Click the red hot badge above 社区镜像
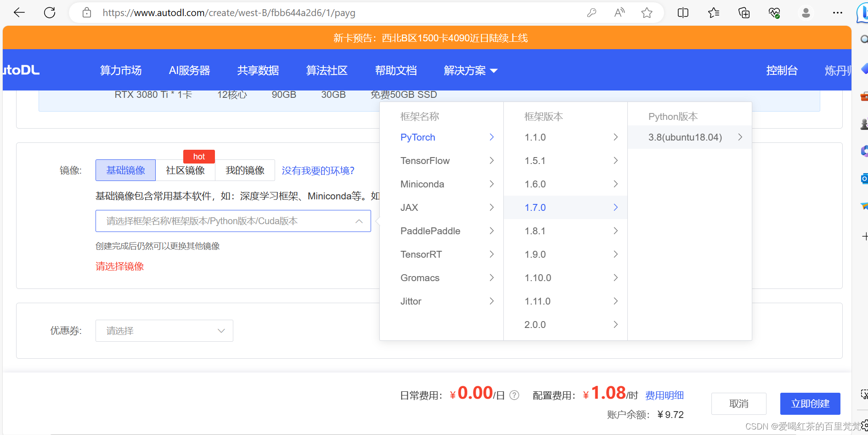 pyautogui.click(x=199, y=157)
